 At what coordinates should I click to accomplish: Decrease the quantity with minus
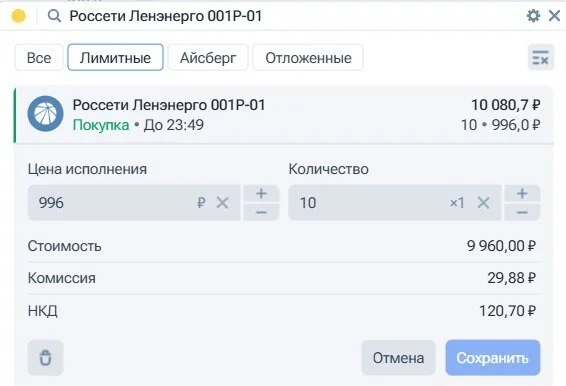[522, 212]
